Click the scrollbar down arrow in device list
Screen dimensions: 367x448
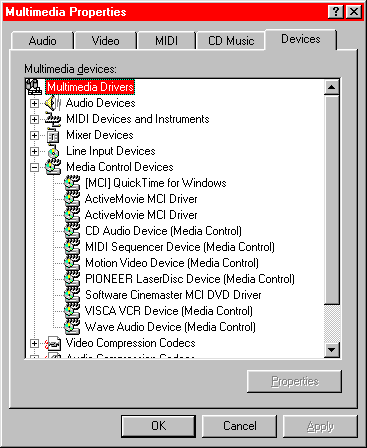(332, 350)
